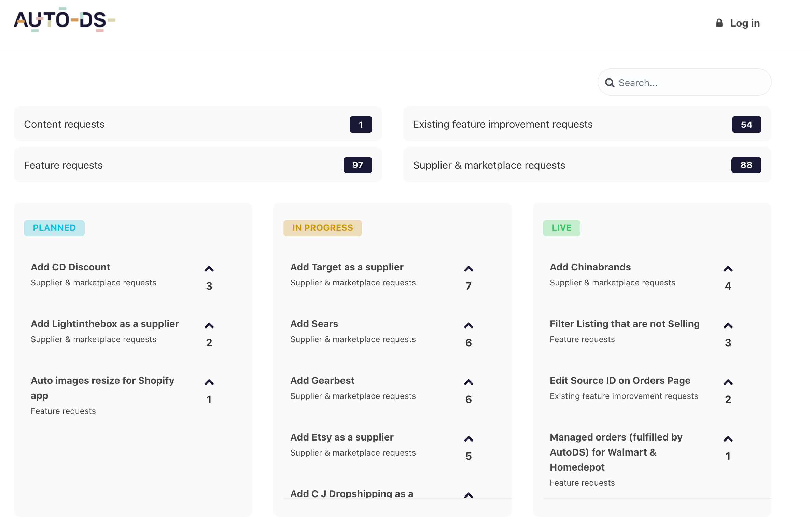Image resolution: width=812 pixels, height=517 pixels.
Task: Open Supplier & marketplace requests category
Action: pyautogui.click(x=587, y=165)
